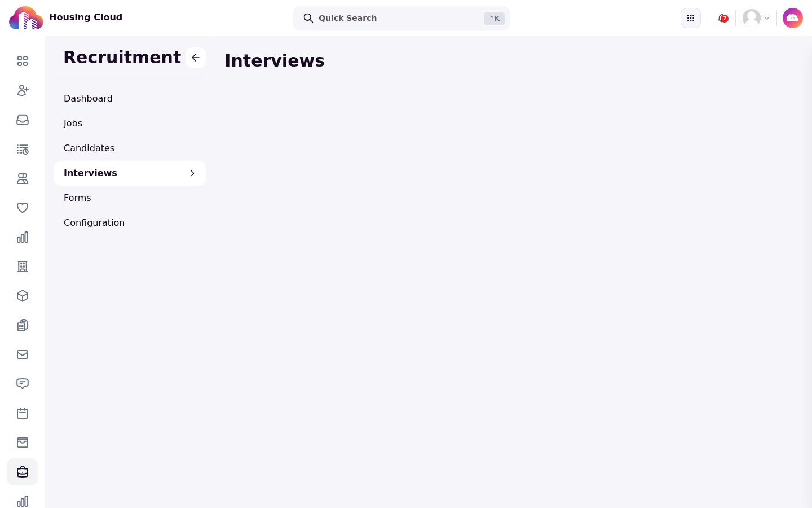Open the Forms section
This screenshot has width=812, height=508.
coord(130,198)
